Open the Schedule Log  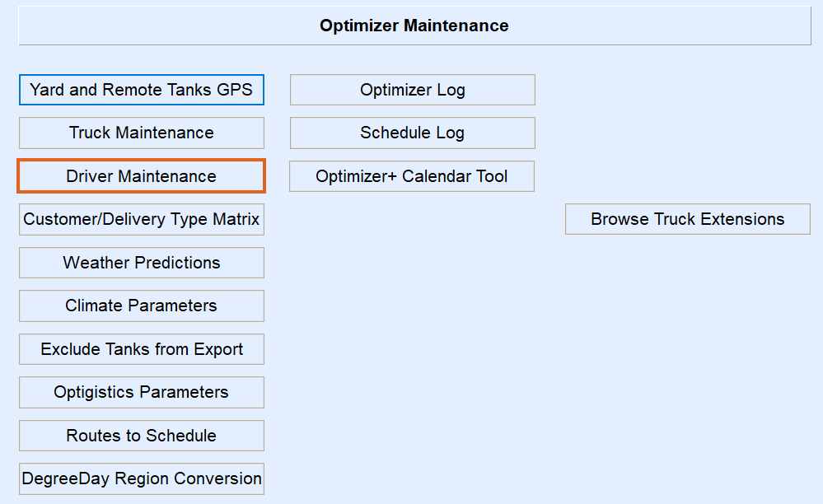[412, 133]
